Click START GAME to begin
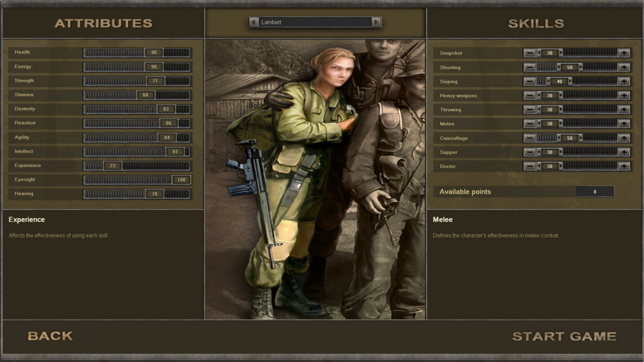The width and height of the screenshot is (644, 362). tap(565, 336)
